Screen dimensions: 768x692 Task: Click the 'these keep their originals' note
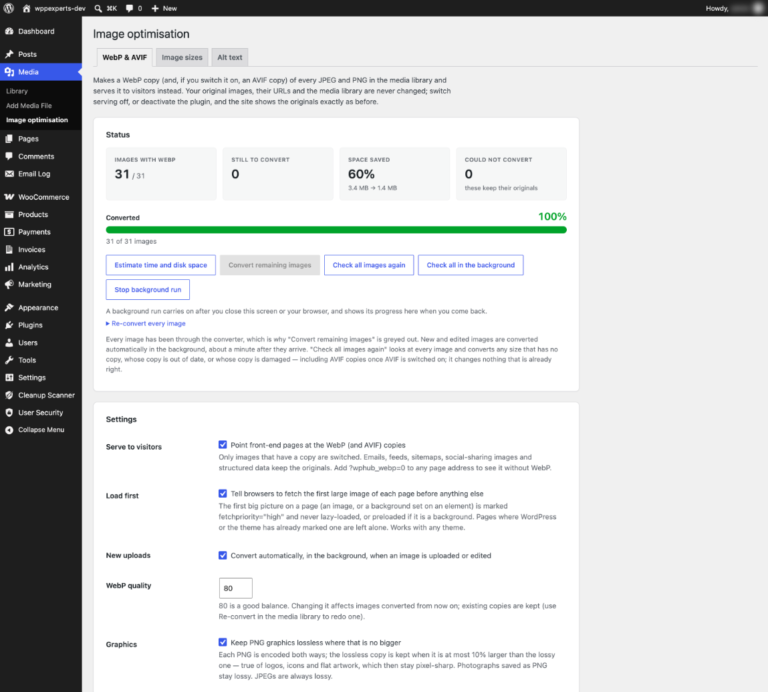tap(501, 188)
